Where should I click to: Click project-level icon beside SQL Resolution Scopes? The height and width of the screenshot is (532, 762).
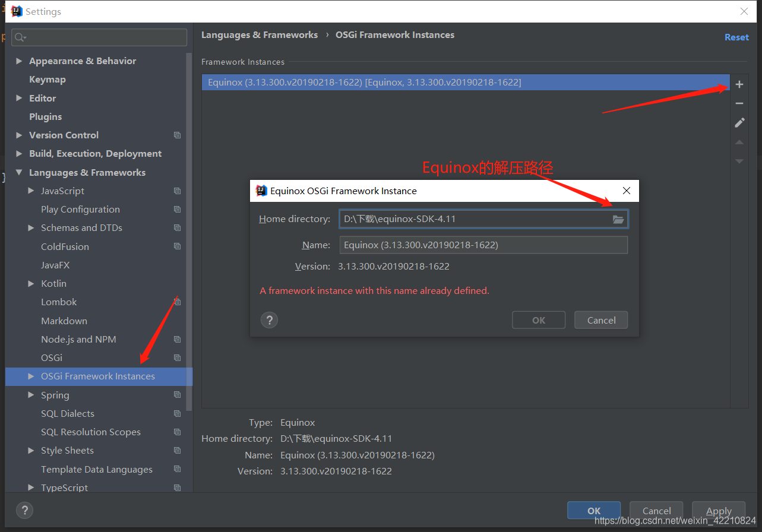(x=177, y=432)
